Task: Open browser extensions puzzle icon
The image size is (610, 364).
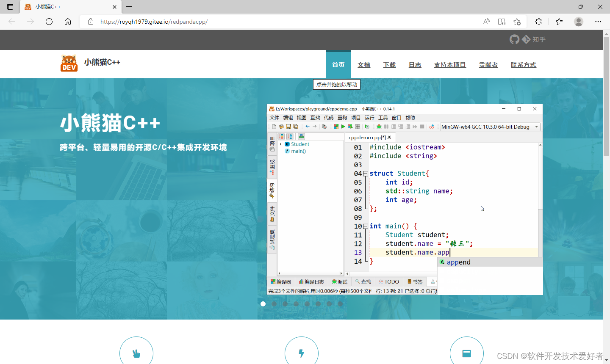Action: pyautogui.click(x=538, y=22)
